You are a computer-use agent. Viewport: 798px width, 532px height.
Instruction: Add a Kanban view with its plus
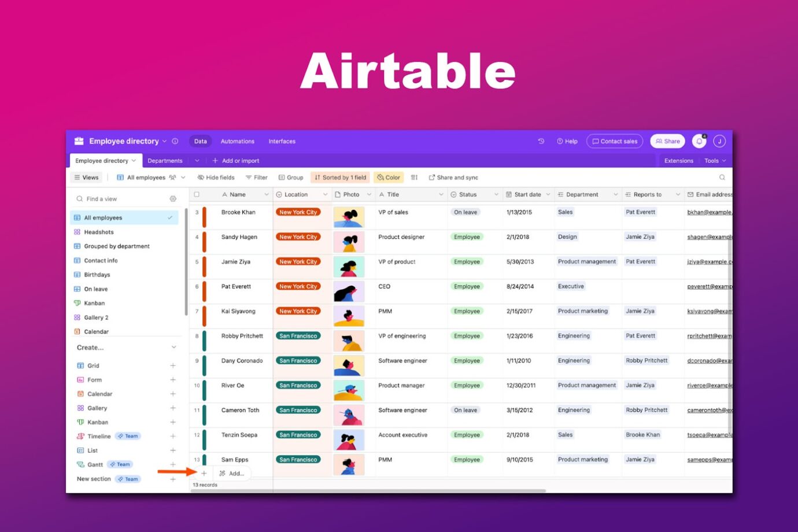(x=173, y=422)
